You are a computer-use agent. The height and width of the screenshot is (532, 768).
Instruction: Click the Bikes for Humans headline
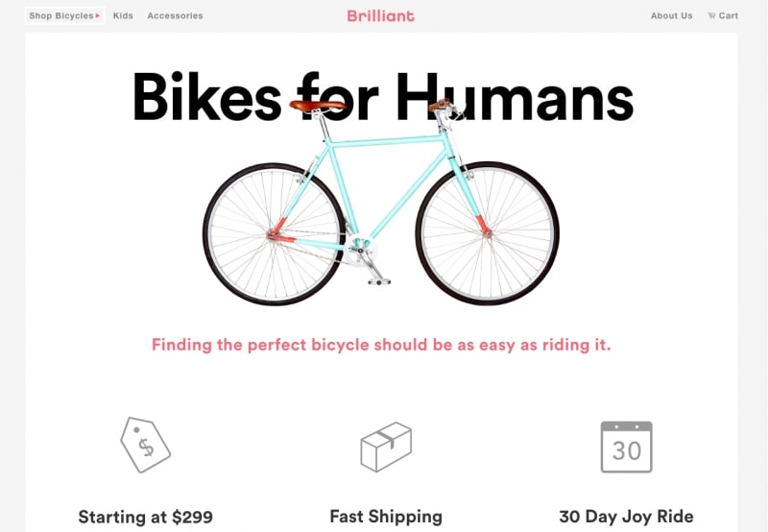click(x=383, y=96)
